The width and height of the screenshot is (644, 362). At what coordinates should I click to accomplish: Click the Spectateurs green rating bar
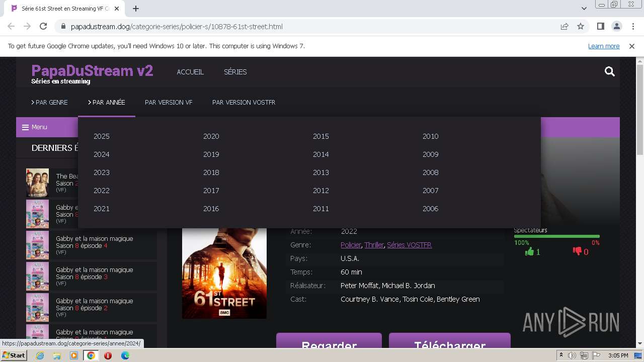pos(556,236)
